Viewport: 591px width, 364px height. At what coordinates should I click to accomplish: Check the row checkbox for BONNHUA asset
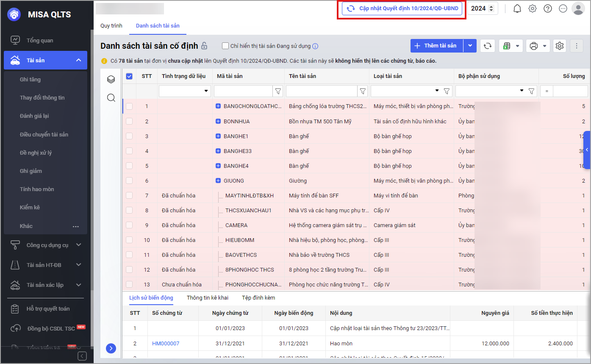(x=130, y=122)
